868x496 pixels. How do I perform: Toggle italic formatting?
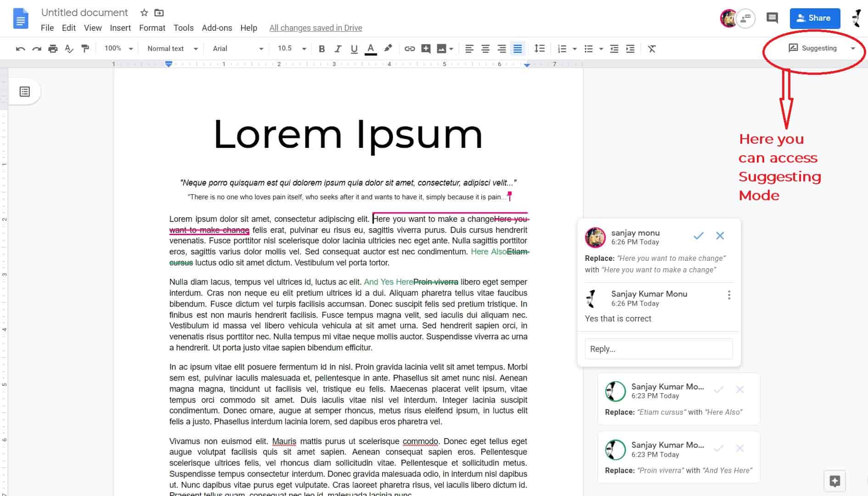coord(338,49)
